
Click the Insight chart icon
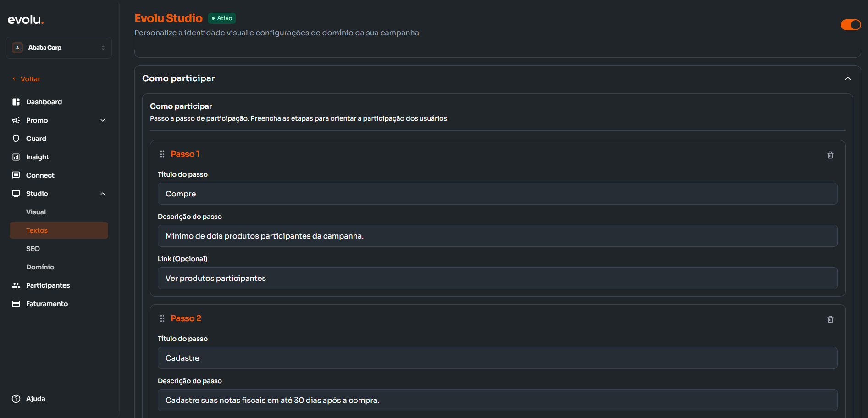click(16, 157)
